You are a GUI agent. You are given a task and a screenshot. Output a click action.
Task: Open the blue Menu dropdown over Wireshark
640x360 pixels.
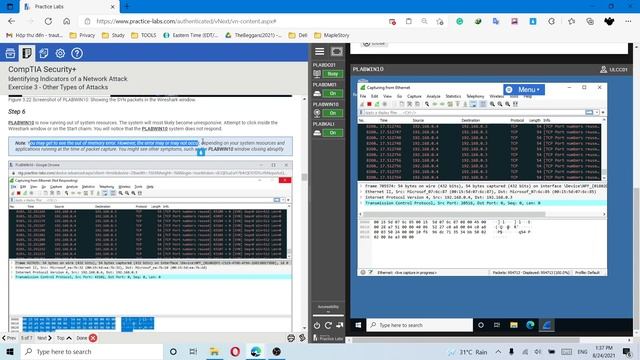point(524,89)
